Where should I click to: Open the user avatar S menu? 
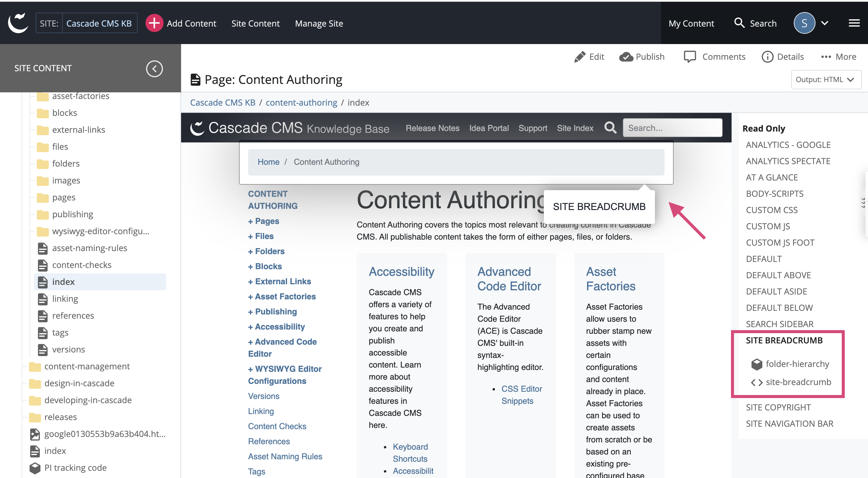804,23
